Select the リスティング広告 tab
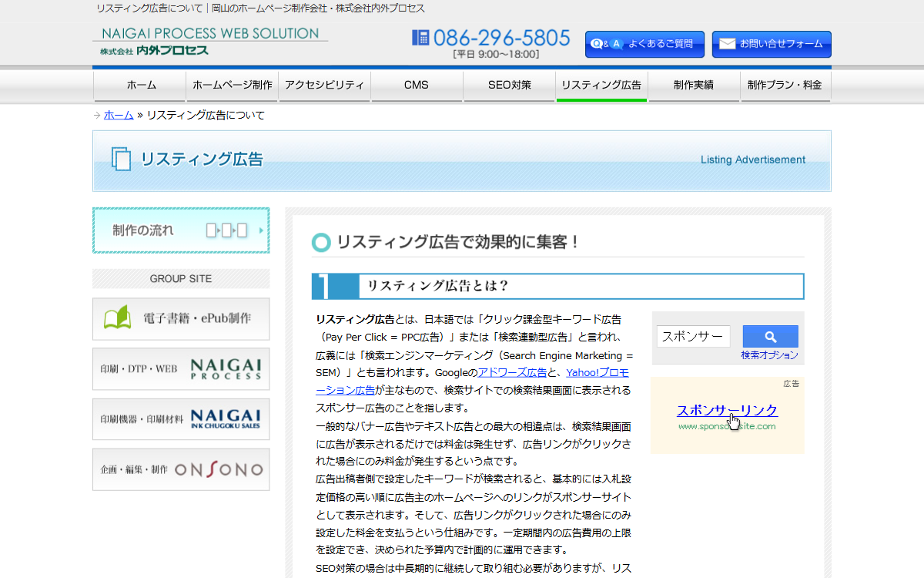The height and width of the screenshot is (578, 924). 601,86
